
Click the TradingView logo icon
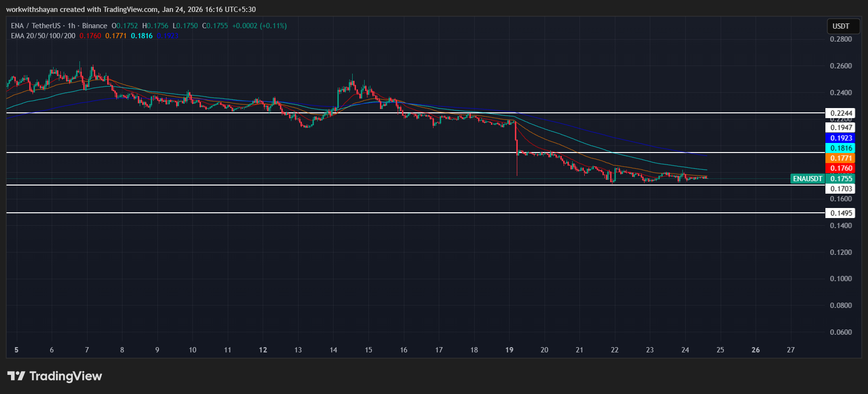(16, 376)
